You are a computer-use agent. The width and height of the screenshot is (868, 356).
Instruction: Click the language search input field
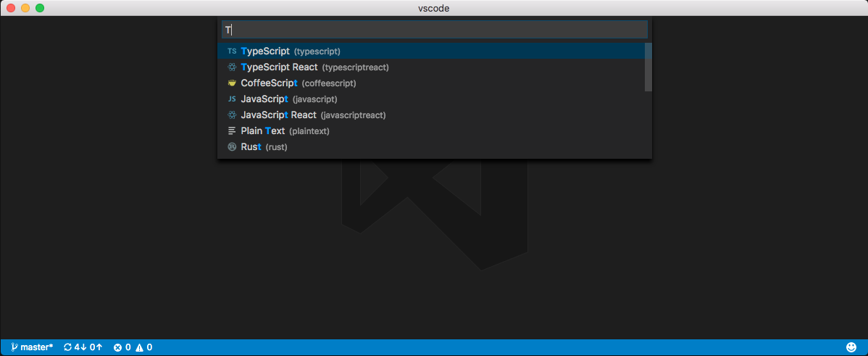435,30
